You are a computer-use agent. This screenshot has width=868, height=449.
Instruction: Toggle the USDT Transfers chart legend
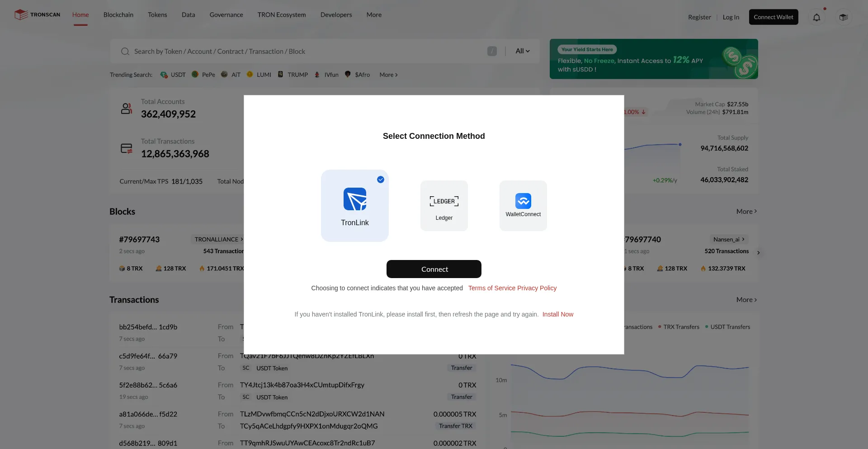click(x=727, y=327)
